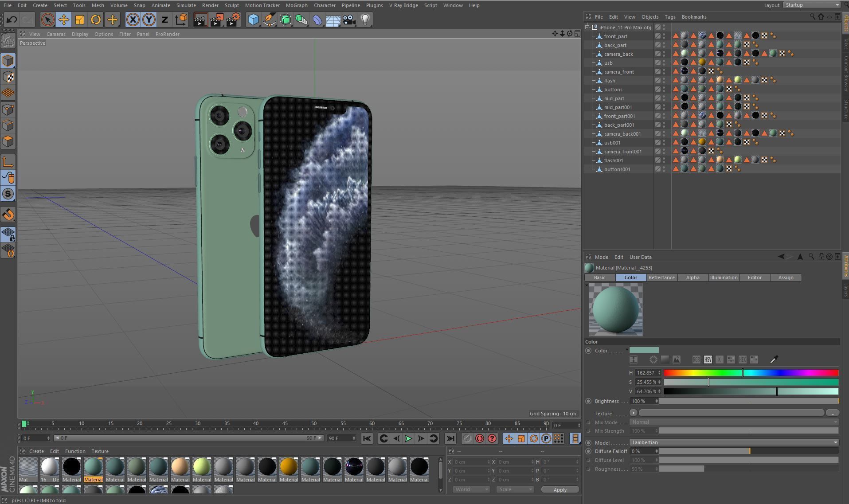Image resolution: width=849 pixels, height=504 pixels.
Task: Open the Simulate menu
Action: pyautogui.click(x=186, y=5)
